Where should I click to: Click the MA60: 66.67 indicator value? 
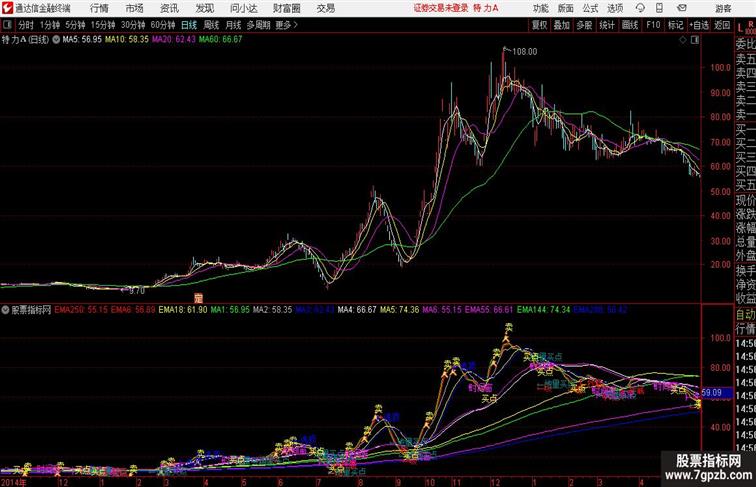(x=220, y=40)
